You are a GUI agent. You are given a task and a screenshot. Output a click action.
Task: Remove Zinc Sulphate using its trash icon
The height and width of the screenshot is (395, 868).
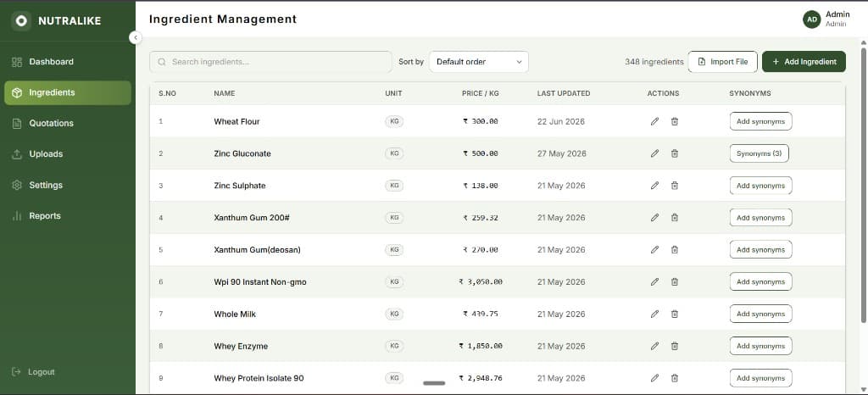pos(674,186)
